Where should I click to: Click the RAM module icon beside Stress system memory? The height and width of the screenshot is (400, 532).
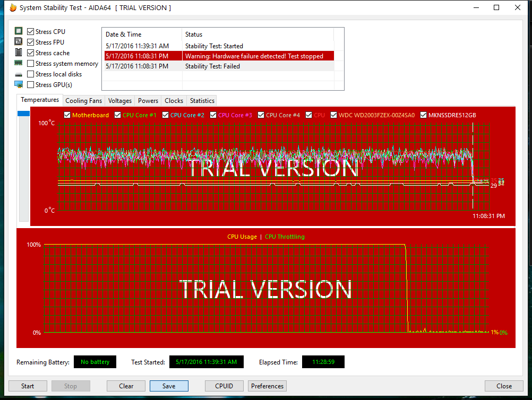click(x=19, y=63)
